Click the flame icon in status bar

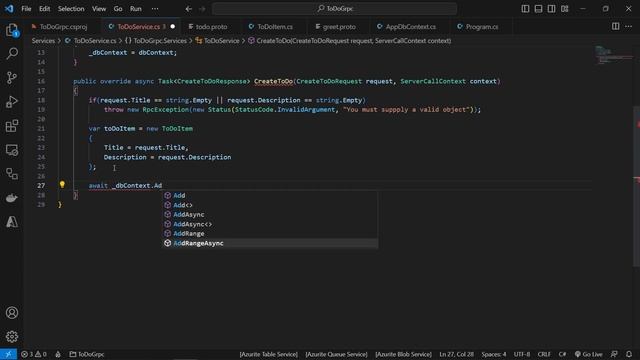(x=58, y=354)
